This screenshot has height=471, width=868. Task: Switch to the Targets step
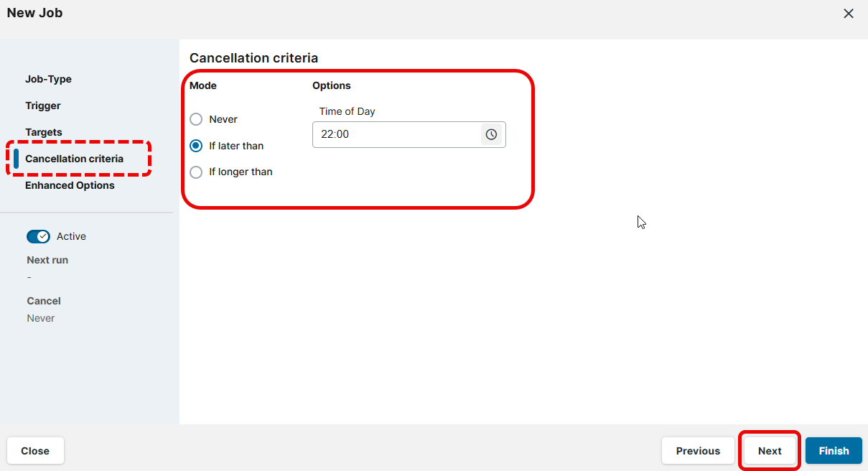44,132
